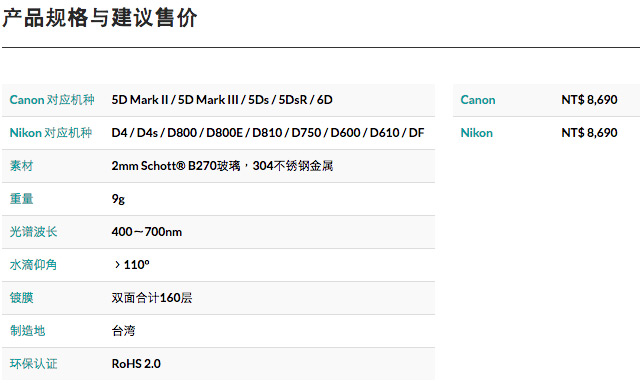640x392 pixels.
Task: Select the 制造地 row label
Action: (27, 331)
